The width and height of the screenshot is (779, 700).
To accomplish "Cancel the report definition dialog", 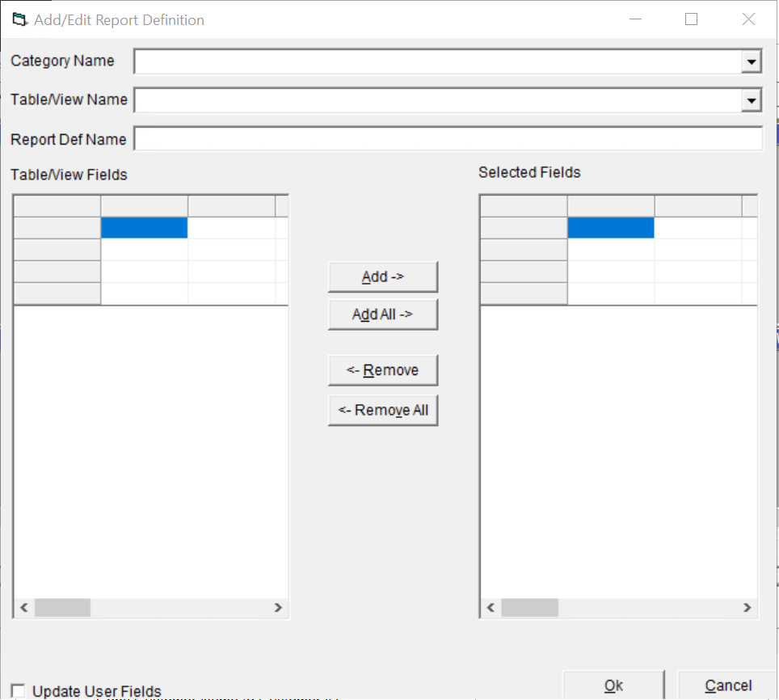I will [727, 685].
